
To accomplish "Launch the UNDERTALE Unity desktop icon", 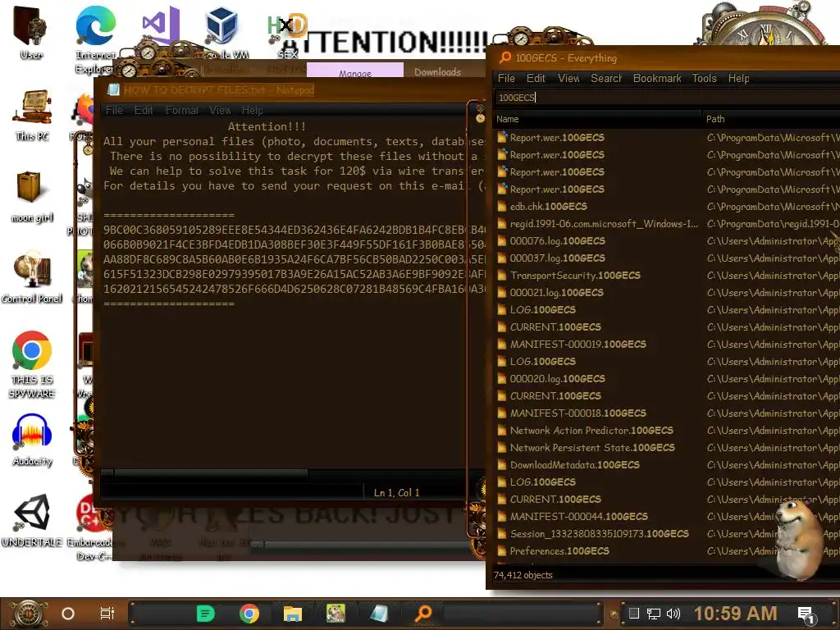I will tap(32, 521).
